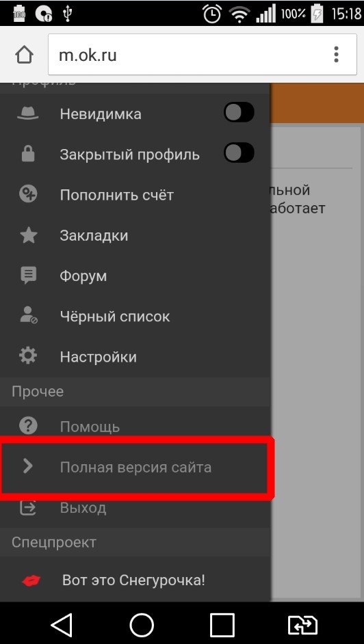Screen dimensions: 364x644
Task: Go to the browser home page icon
Action: pyautogui.click(x=24, y=55)
